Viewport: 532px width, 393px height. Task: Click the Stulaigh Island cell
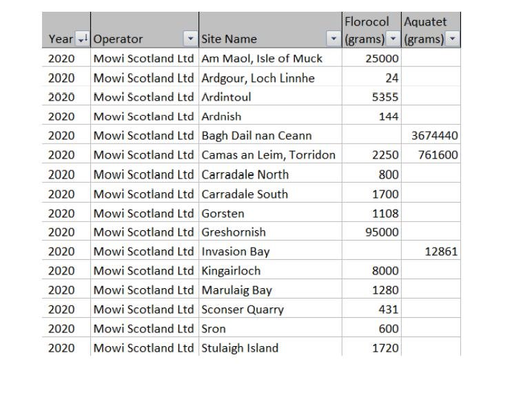(x=240, y=348)
